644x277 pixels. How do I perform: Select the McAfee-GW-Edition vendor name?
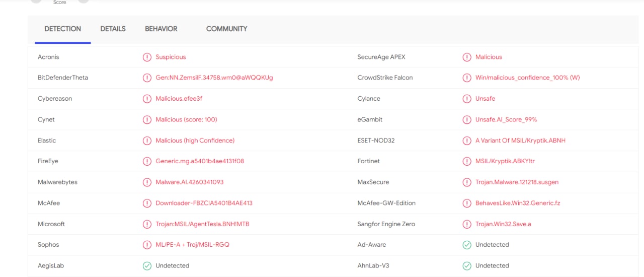[x=386, y=203]
